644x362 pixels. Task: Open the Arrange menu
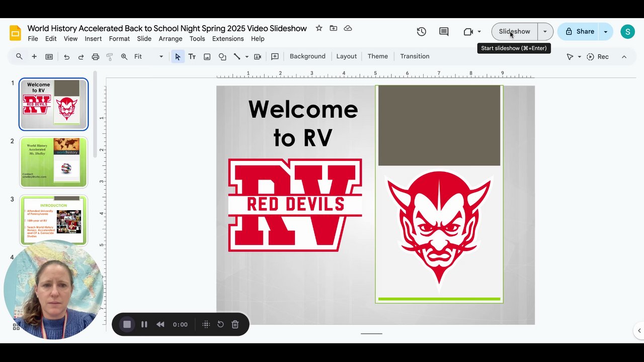[x=170, y=39]
